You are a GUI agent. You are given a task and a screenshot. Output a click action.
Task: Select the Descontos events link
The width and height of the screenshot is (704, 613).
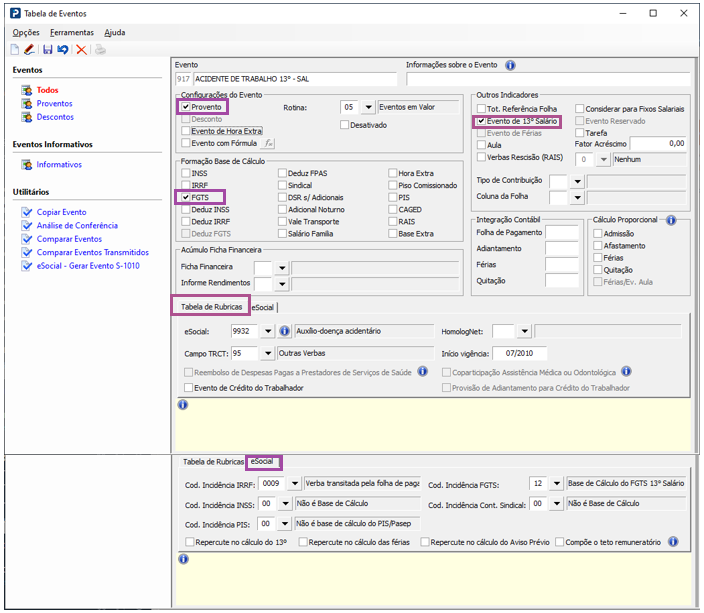(x=55, y=117)
